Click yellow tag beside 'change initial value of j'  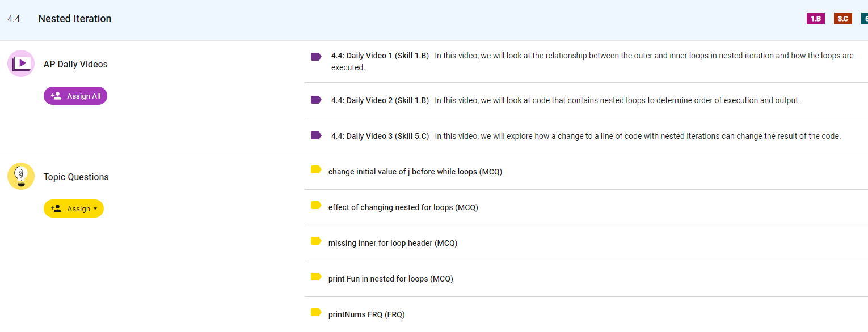tap(316, 169)
